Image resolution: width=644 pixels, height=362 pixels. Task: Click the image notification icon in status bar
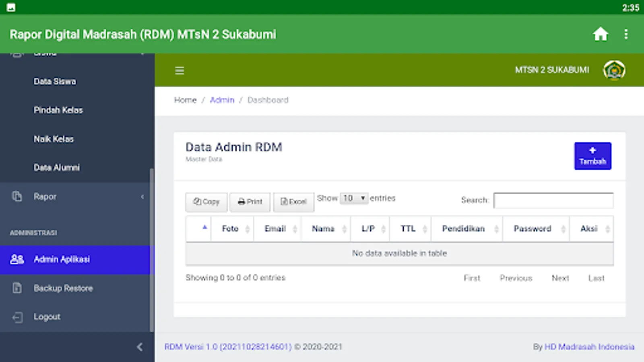click(x=11, y=7)
